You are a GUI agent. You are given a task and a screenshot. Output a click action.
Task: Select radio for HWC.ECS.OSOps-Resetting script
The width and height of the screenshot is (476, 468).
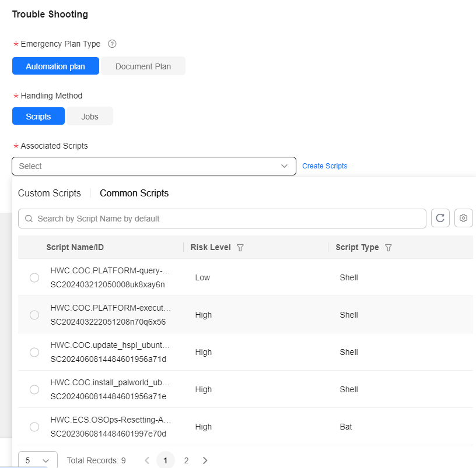pyautogui.click(x=34, y=427)
